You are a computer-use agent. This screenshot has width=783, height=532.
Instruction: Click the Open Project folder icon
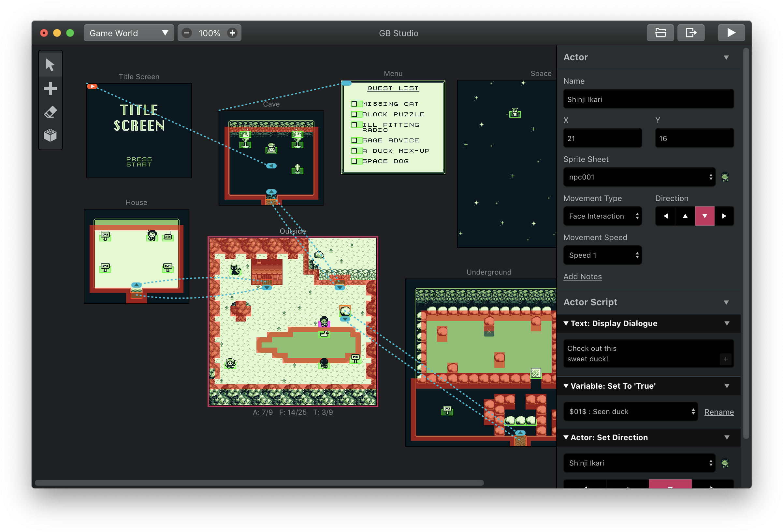660,33
